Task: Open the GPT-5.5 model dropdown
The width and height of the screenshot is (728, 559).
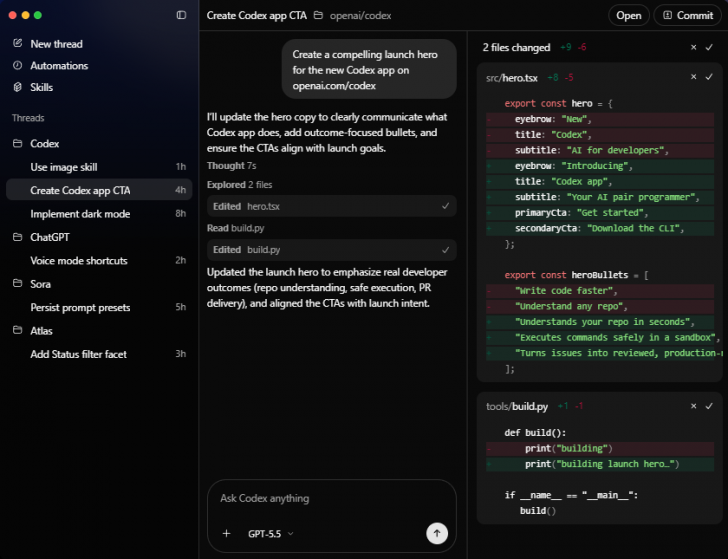Action: [271, 534]
